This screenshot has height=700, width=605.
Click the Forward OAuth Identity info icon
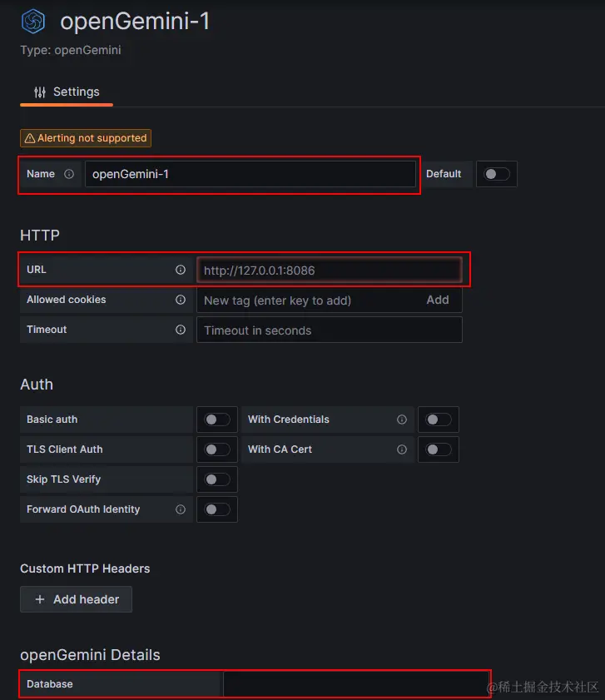tap(181, 509)
